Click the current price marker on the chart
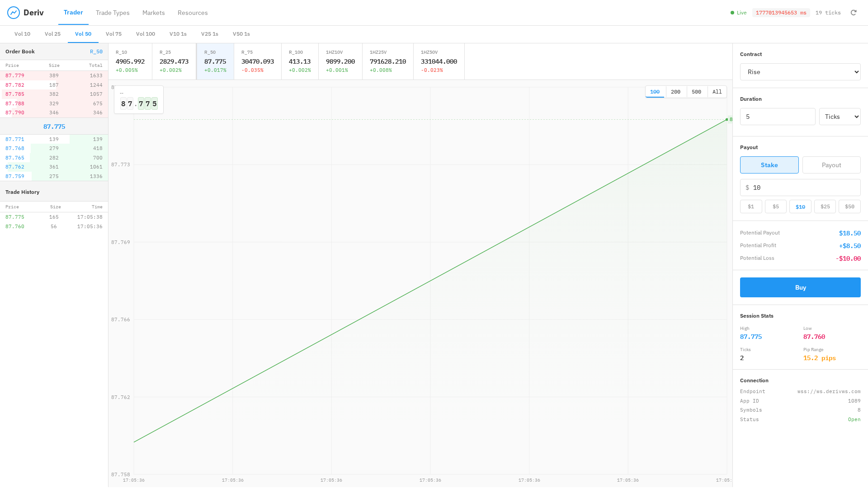Screen dimensions: 868x488 (727, 120)
